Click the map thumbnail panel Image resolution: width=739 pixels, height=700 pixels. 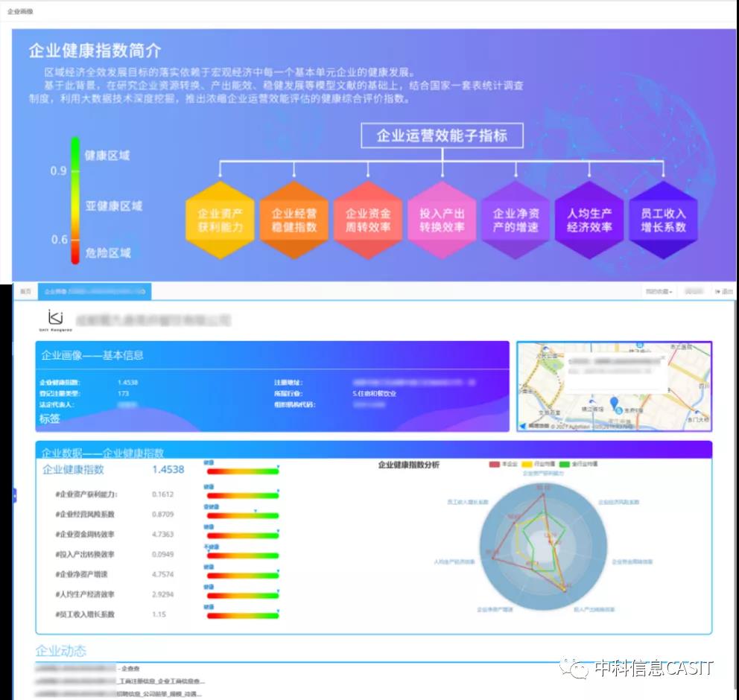click(x=614, y=386)
